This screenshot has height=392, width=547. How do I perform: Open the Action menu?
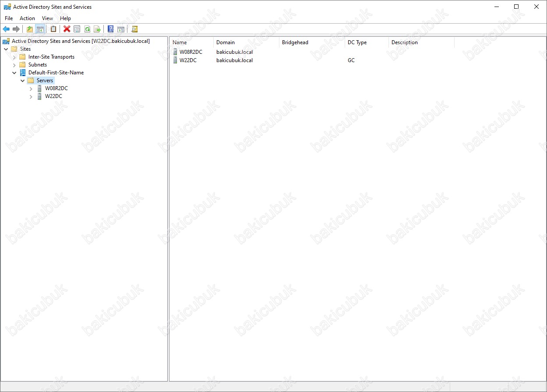point(27,18)
